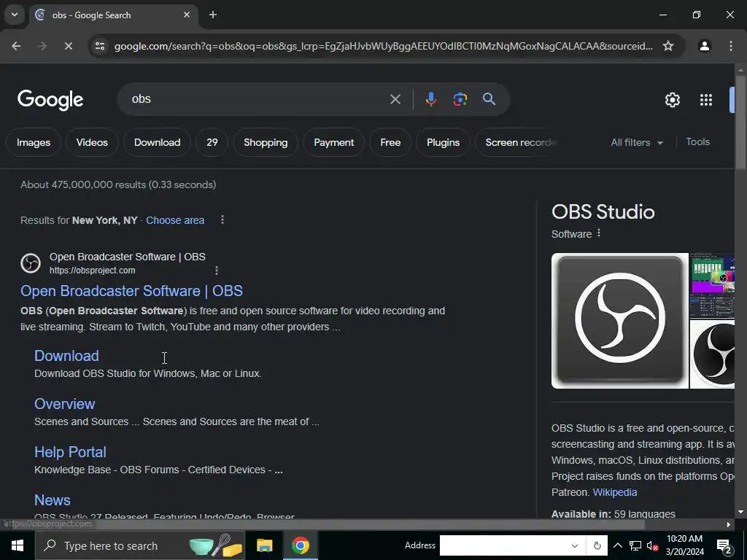
Task: Filter results by Images
Action: point(34,142)
